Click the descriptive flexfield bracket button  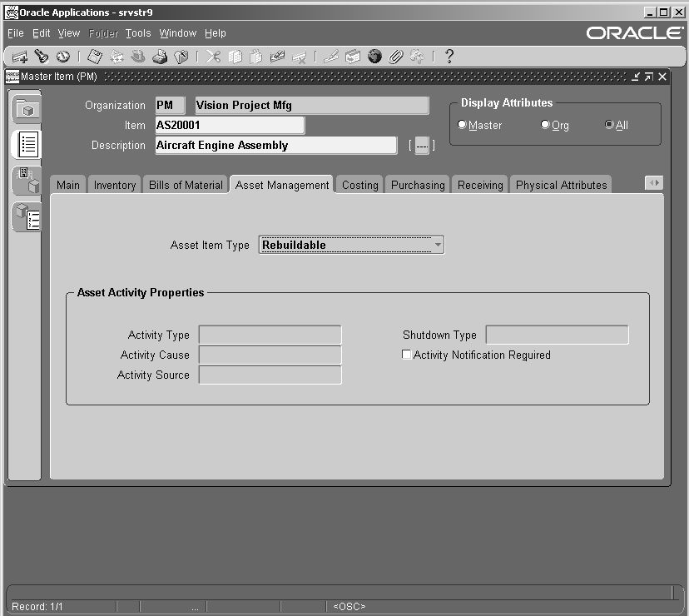click(422, 145)
